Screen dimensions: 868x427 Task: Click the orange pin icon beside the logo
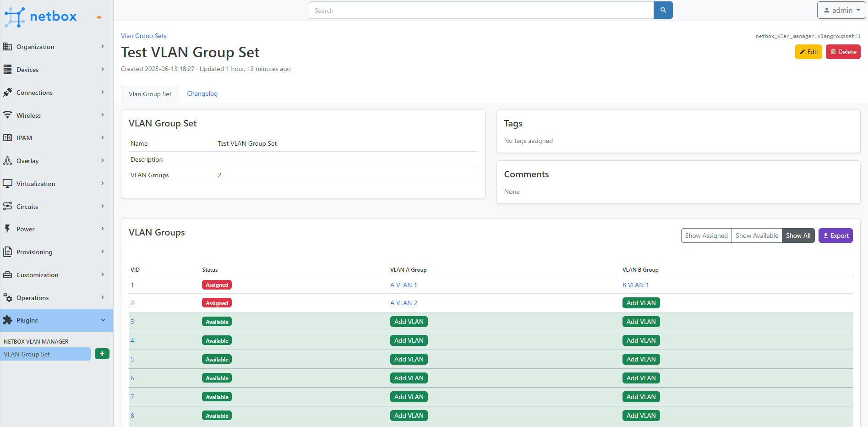(x=99, y=17)
